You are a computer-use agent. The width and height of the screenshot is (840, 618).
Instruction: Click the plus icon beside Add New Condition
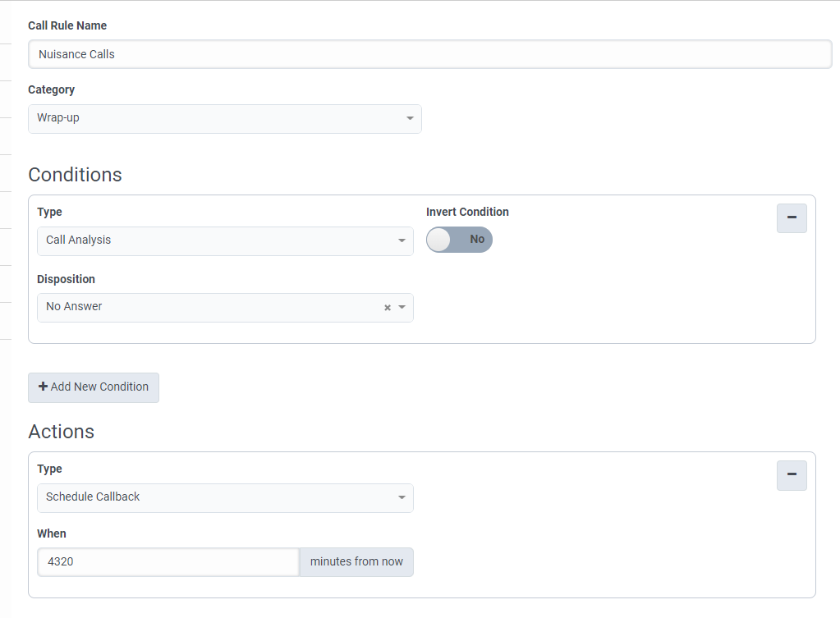(43, 387)
